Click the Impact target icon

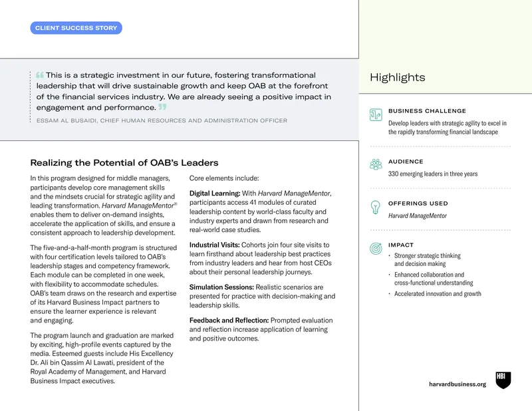click(376, 249)
